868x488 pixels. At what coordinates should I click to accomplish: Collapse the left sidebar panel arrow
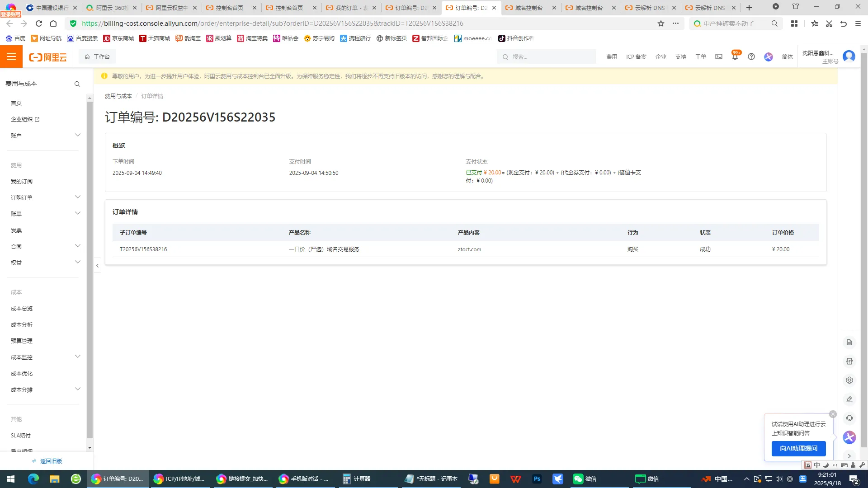(97, 266)
